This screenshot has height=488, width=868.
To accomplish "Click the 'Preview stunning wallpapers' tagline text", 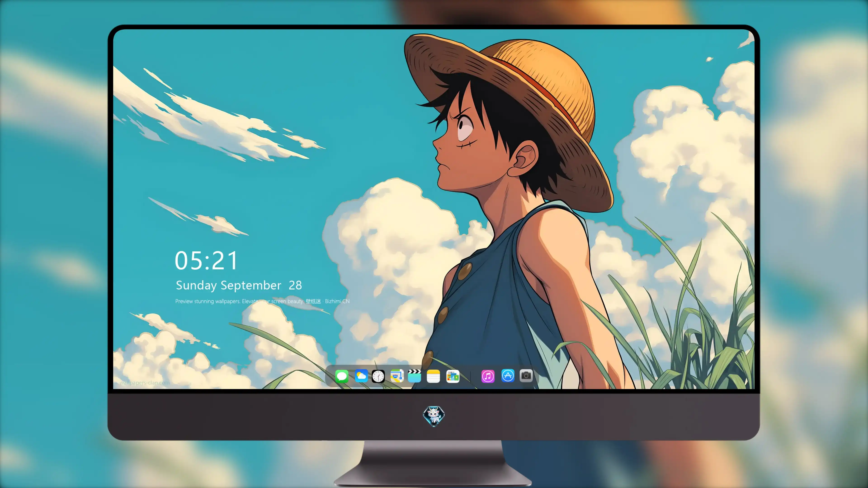I will (262, 301).
